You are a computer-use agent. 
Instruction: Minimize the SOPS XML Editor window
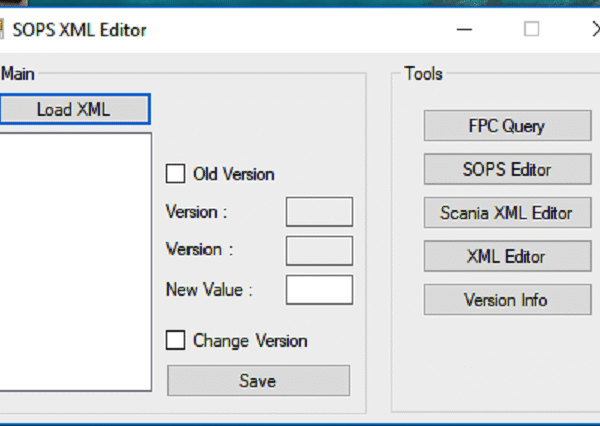[464, 29]
